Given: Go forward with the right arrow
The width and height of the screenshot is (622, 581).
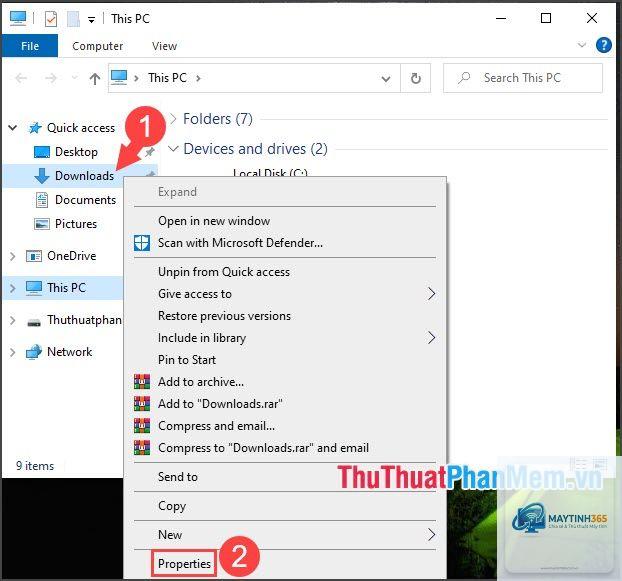Looking at the screenshot, I should 51,78.
